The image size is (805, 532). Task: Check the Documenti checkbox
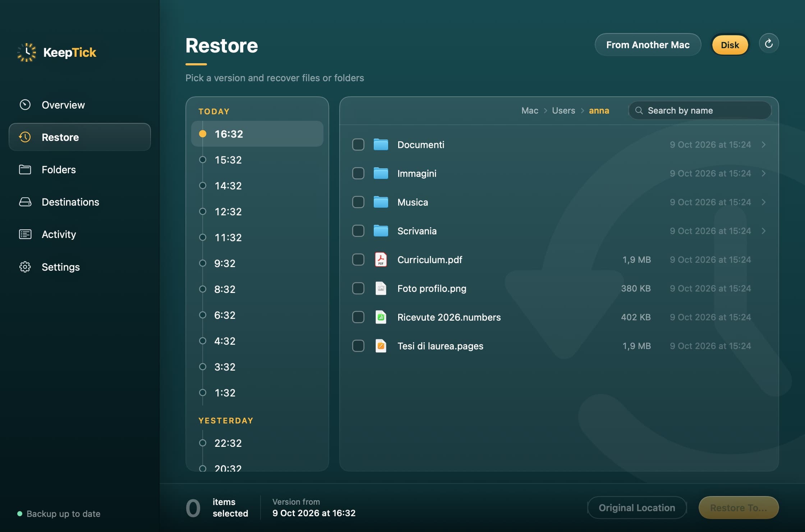coord(358,144)
